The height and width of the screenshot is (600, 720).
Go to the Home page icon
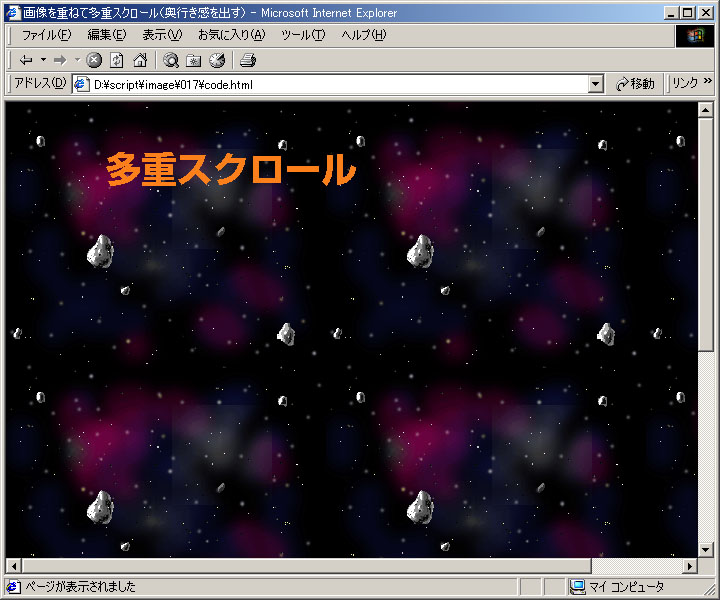pos(140,60)
